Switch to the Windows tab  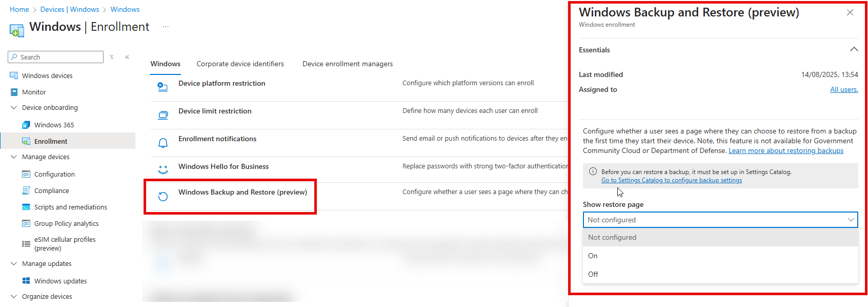coord(165,64)
